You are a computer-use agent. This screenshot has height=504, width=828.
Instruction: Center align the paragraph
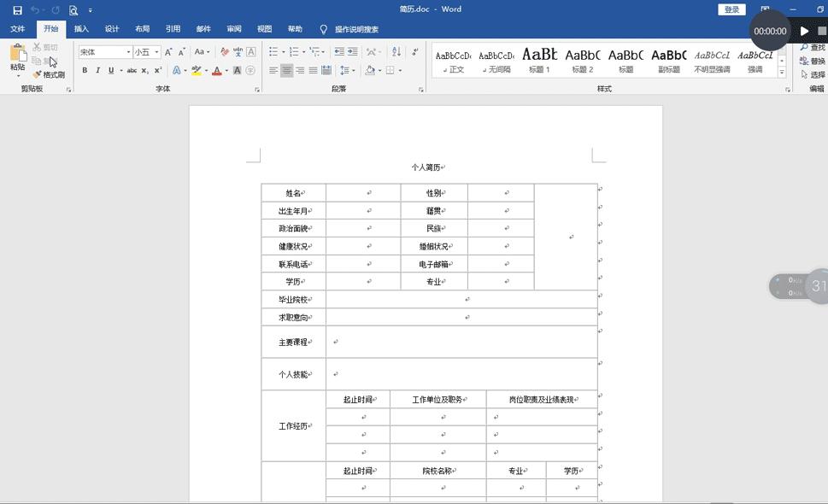[x=286, y=70]
